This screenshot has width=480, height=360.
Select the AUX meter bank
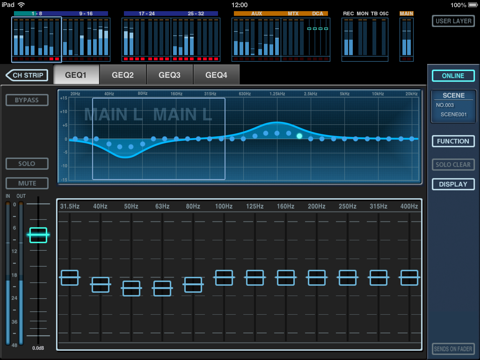tap(256, 39)
